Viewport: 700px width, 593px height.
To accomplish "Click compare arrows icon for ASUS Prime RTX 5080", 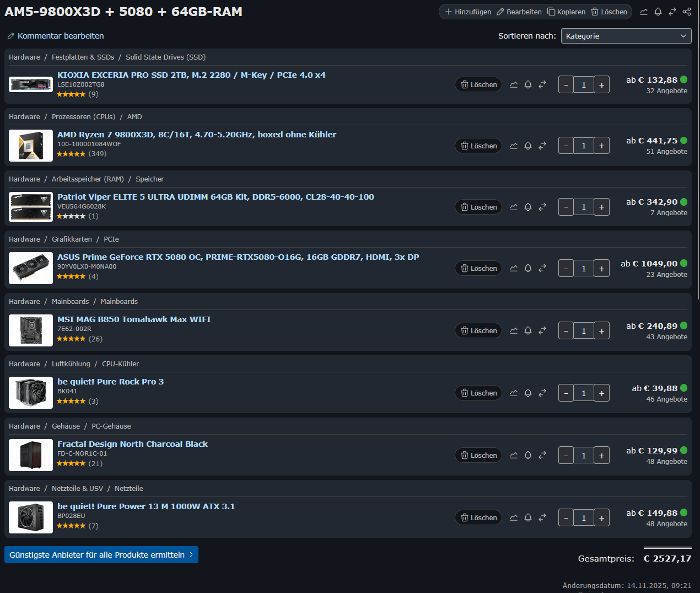I will [542, 268].
